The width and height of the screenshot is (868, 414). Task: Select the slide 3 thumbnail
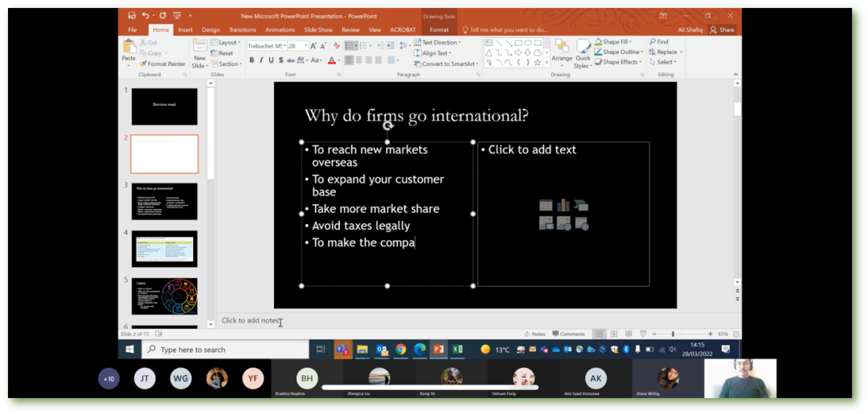(165, 202)
